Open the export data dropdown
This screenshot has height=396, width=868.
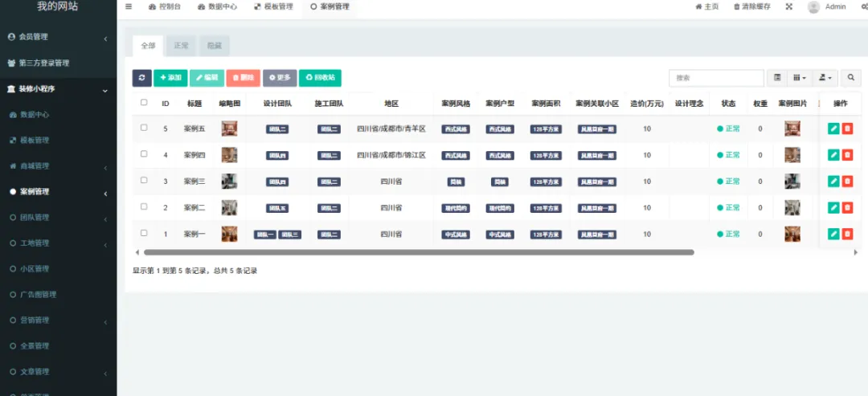(825, 78)
